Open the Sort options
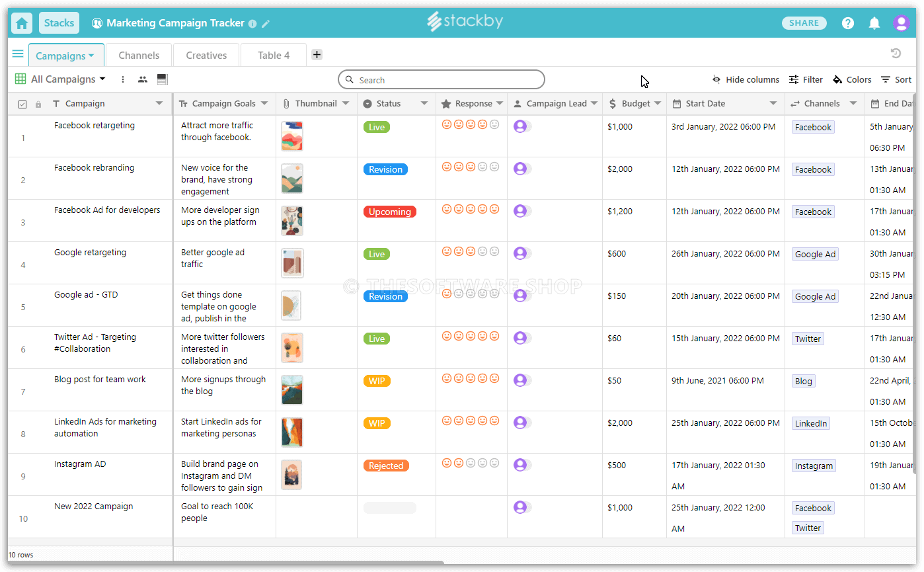Screen dimensions: 924x572 896,79
